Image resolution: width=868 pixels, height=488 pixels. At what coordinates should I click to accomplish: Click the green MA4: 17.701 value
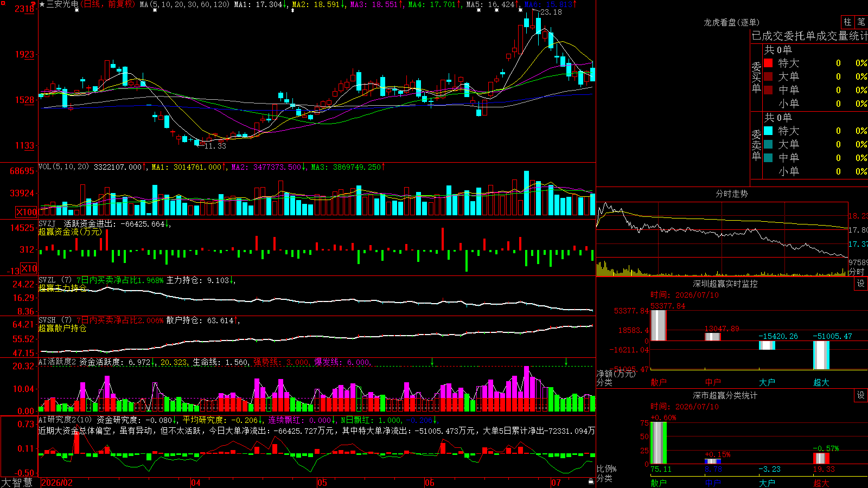coord(432,4)
